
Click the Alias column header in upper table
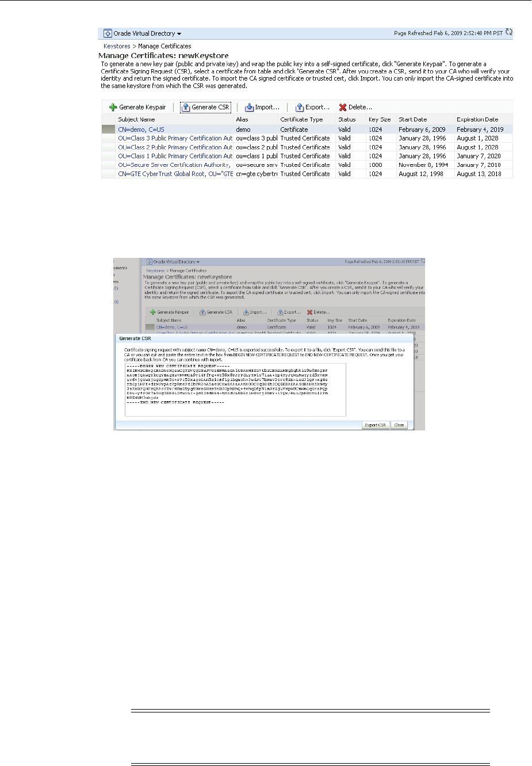coord(242,119)
